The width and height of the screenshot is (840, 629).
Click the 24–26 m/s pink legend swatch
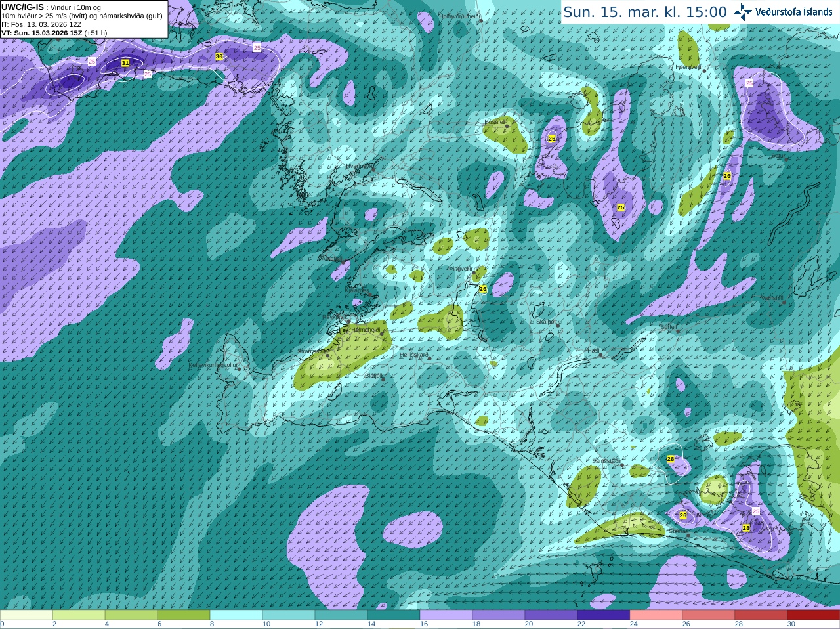coord(656,615)
